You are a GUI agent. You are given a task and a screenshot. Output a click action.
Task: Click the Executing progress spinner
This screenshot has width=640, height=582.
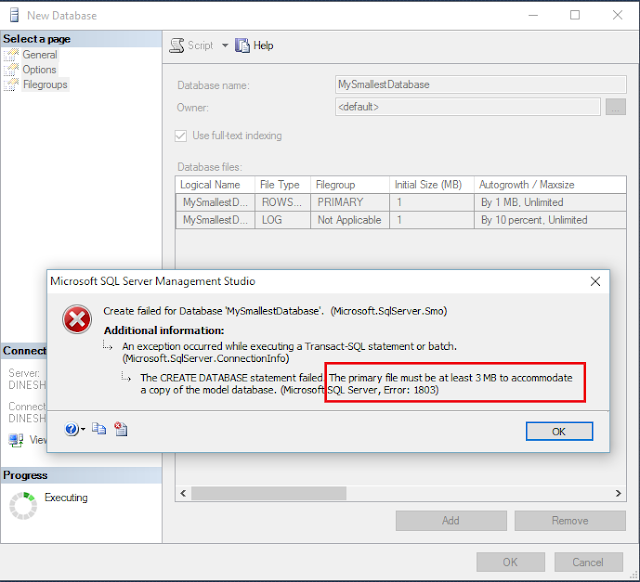23,505
